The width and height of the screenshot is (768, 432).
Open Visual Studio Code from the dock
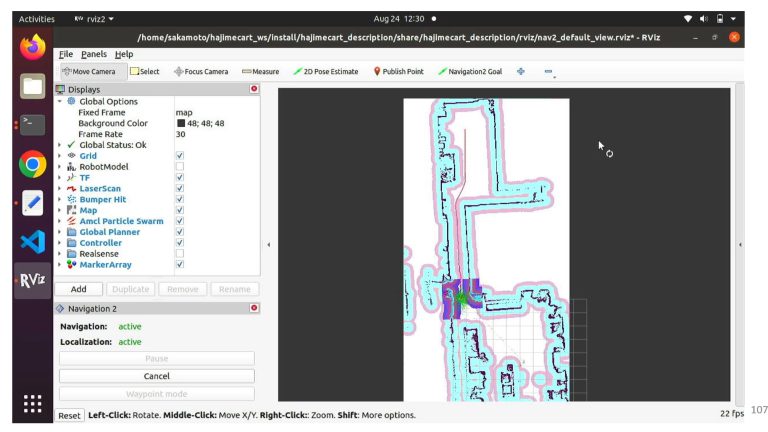tap(32, 241)
